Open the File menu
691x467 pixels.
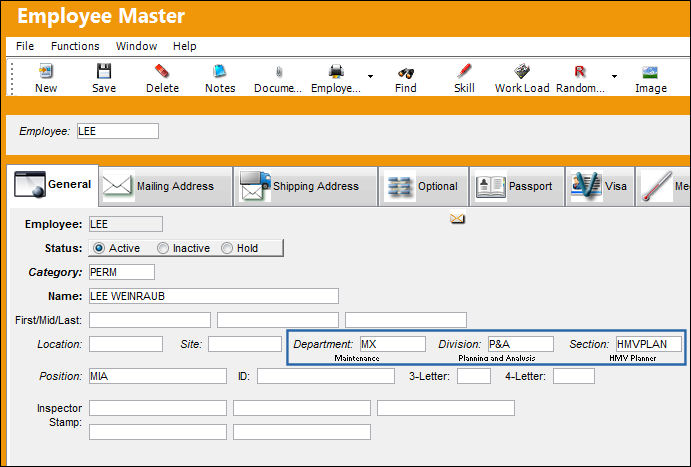25,46
